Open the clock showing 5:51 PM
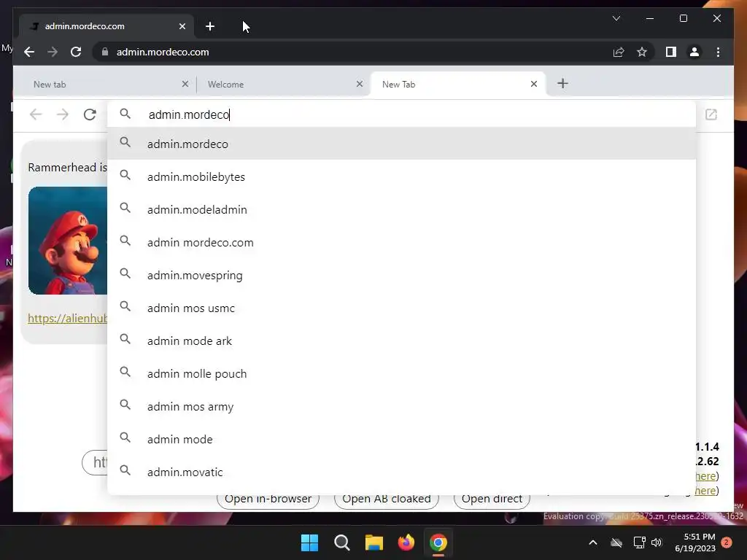Image resolution: width=747 pixels, height=560 pixels. 695,542
